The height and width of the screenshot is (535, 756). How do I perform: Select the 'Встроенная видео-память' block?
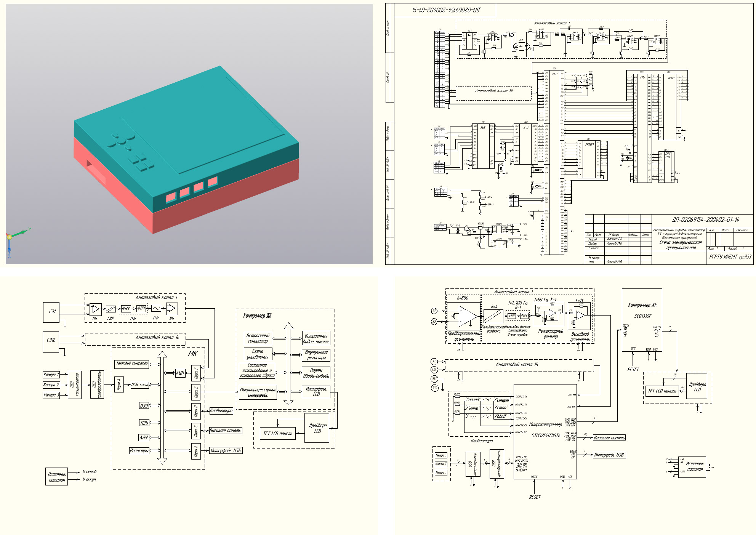point(316,339)
